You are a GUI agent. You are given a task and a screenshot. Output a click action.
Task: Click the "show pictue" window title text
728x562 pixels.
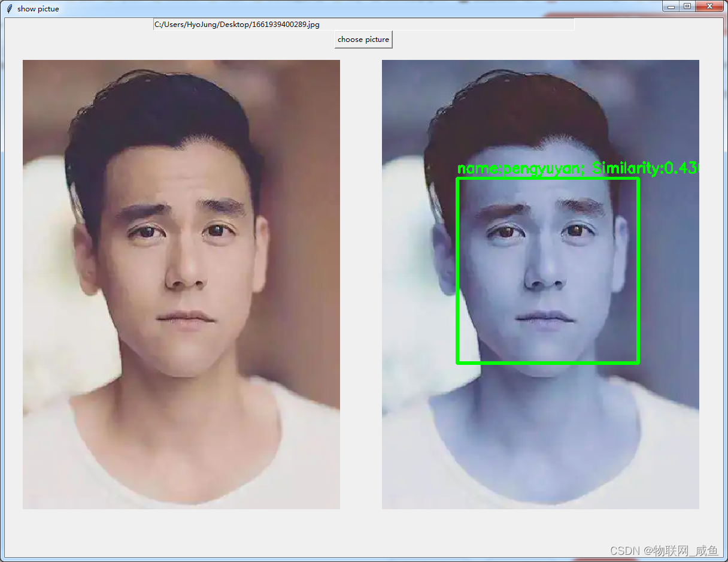[38, 9]
